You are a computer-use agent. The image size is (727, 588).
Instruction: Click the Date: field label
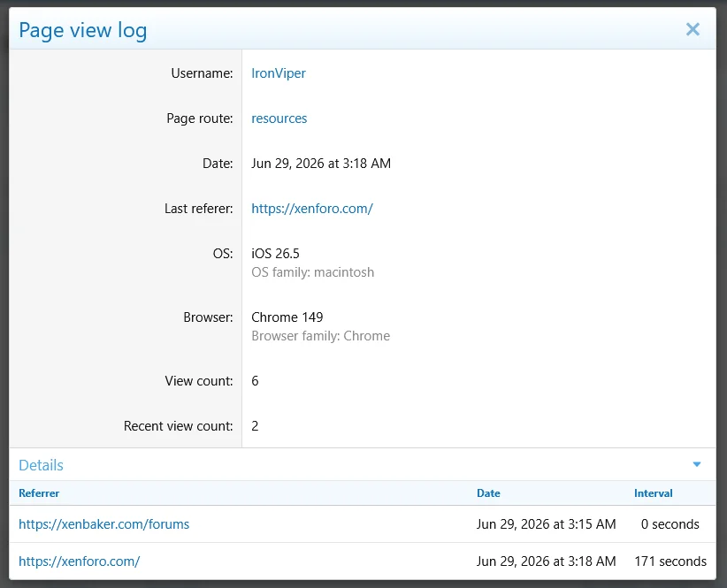[x=218, y=164]
